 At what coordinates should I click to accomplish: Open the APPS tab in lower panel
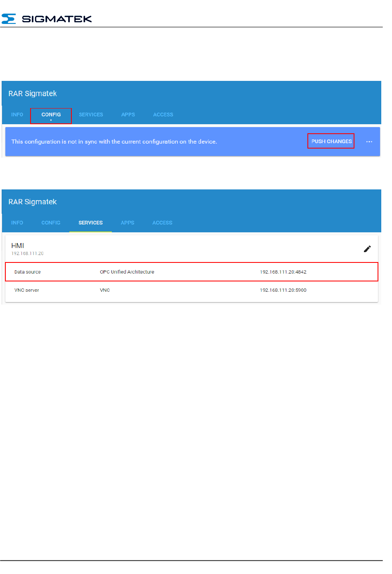[x=128, y=223]
